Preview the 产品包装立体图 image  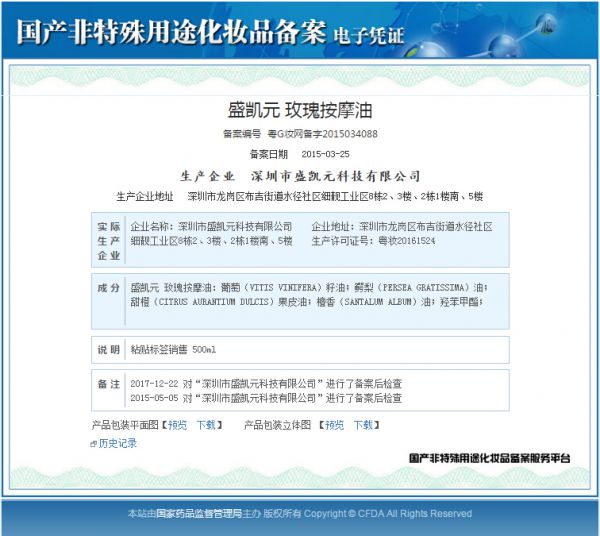pyautogui.click(x=334, y=425)
